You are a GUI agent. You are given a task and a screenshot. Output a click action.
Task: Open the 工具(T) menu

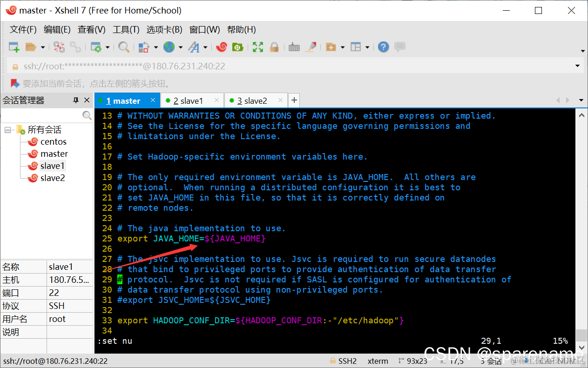coord(126,29)
